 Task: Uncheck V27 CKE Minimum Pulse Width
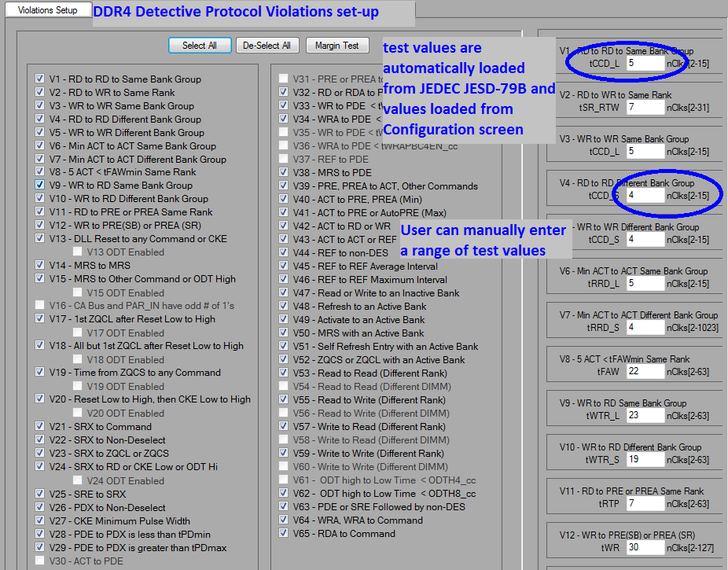pyautogui.click(x=40, y=520)
